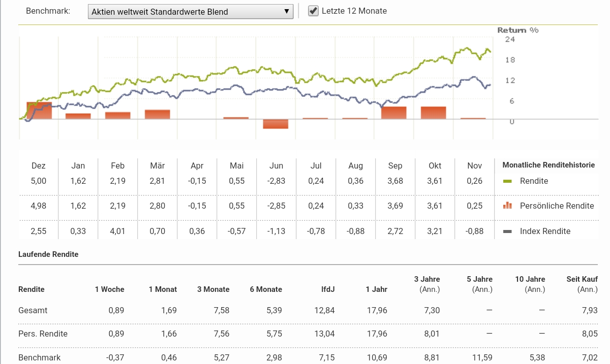Screen dimensions: 610x364
Task: Click the September orange bar in chart
Action: point(394,113)
